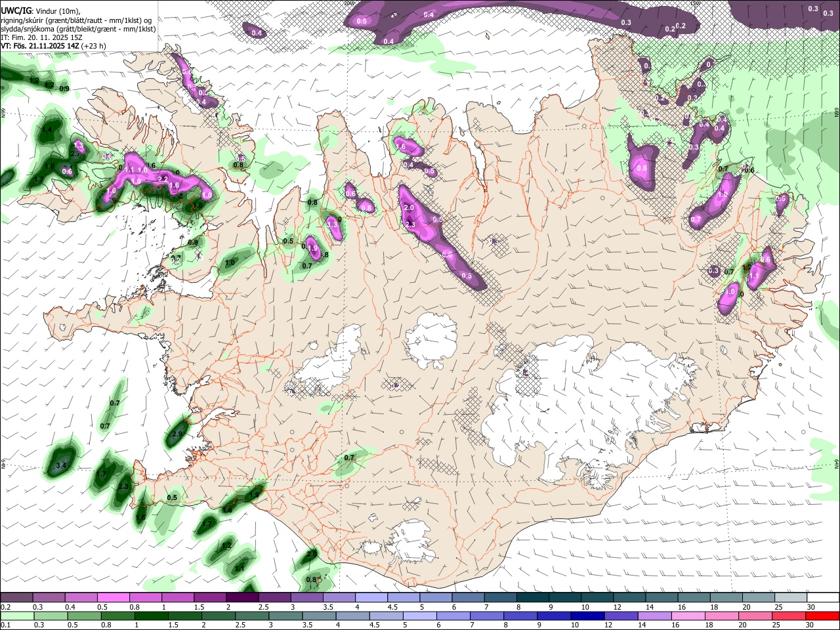Viewport: 840px width, 630px height.
Task: Pick the bright pink 0.5 snow legend swatch
Action: pyautogui.click(x=114, y=598)
